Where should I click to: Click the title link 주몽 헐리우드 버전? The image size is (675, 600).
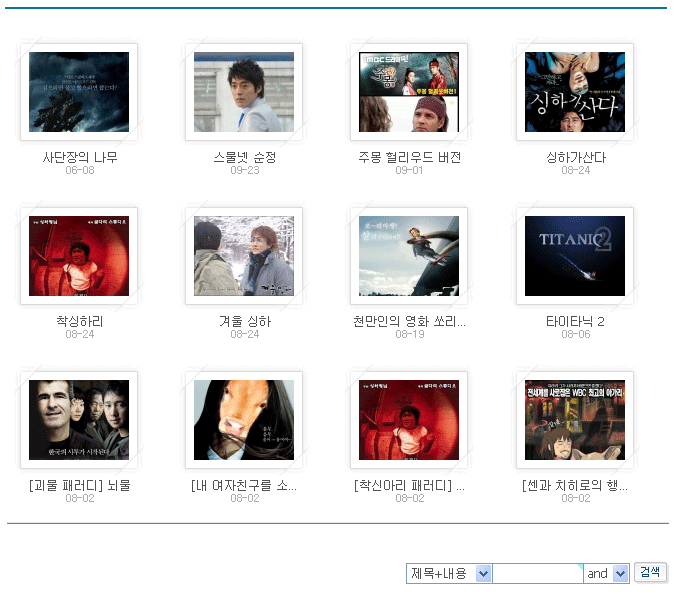pos(409,157)
